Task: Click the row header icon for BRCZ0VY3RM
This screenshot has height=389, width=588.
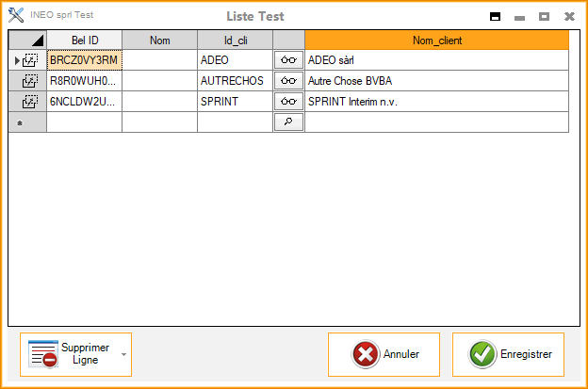Action: pos(29,60)
